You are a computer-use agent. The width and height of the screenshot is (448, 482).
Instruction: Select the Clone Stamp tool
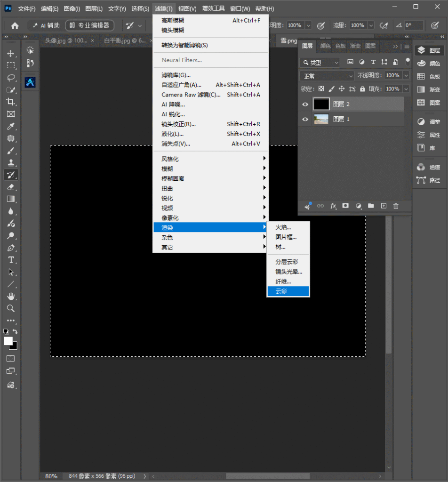(x=11, y=162)
